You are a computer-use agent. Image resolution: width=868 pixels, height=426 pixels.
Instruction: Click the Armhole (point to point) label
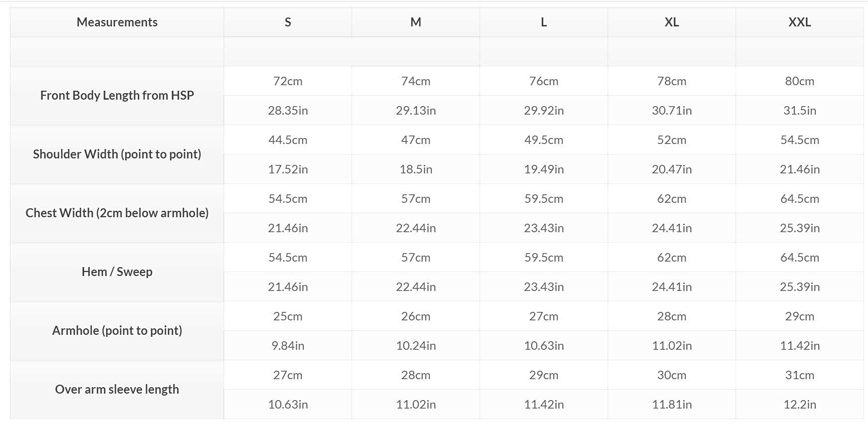coord(117,330)
